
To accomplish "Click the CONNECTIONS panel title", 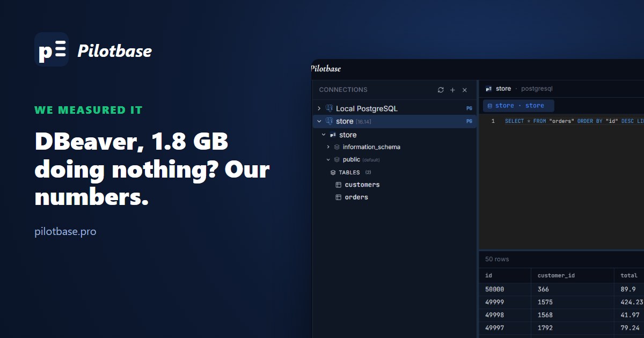I will (x=343, y=90).
